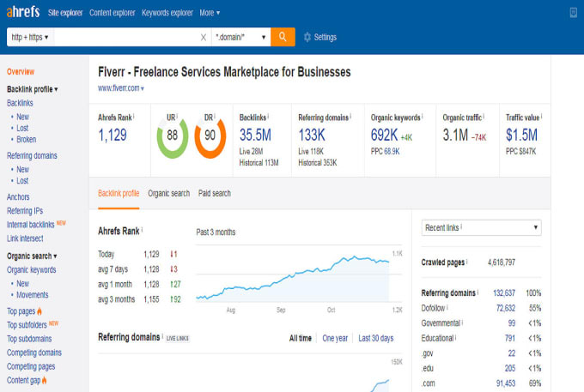This screenshot has width=584, height=392.
Task: Expand the Recent links dropdown
Action: pos(481,227)
